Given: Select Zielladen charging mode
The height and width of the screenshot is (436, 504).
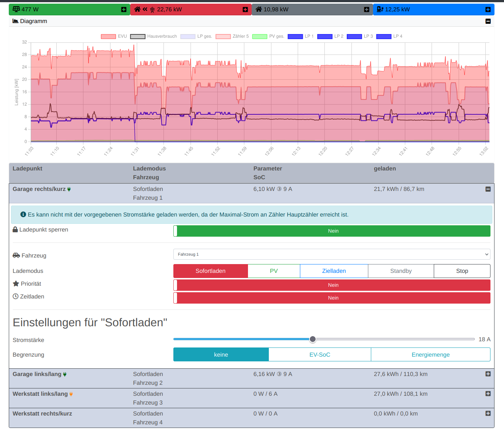Looking at the screenshot, I should point(334,271).
